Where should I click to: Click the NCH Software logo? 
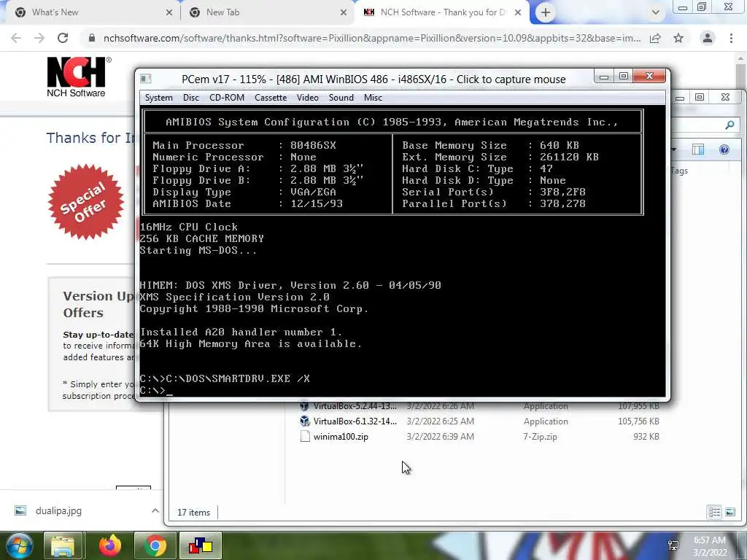(79, 77)
